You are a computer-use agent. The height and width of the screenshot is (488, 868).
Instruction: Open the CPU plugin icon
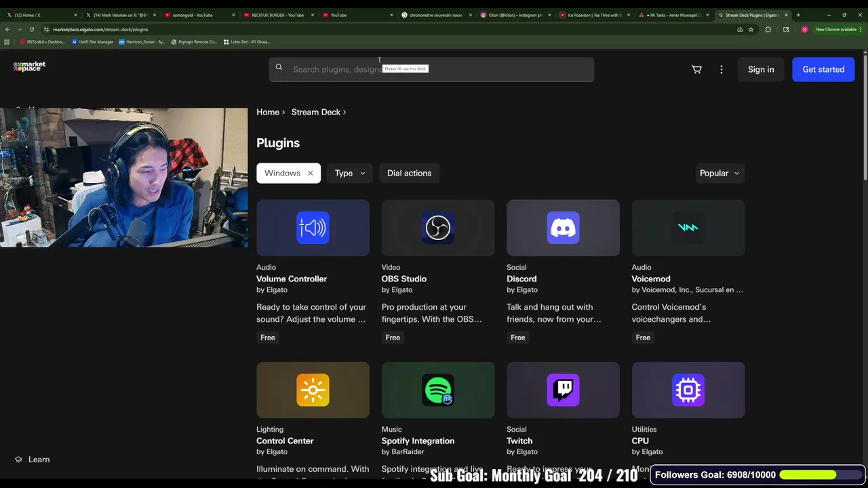pyautogui.click(x=688, y=390)
